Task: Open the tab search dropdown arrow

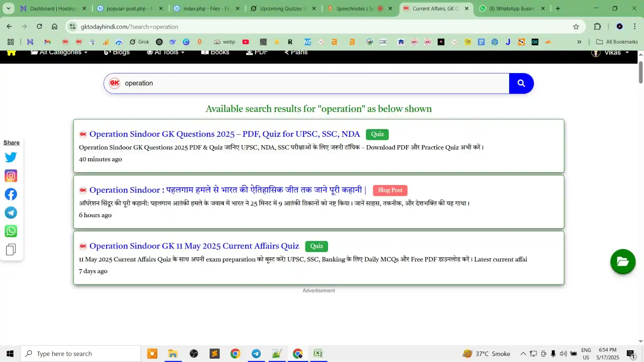Action: [x=8, y=8]
